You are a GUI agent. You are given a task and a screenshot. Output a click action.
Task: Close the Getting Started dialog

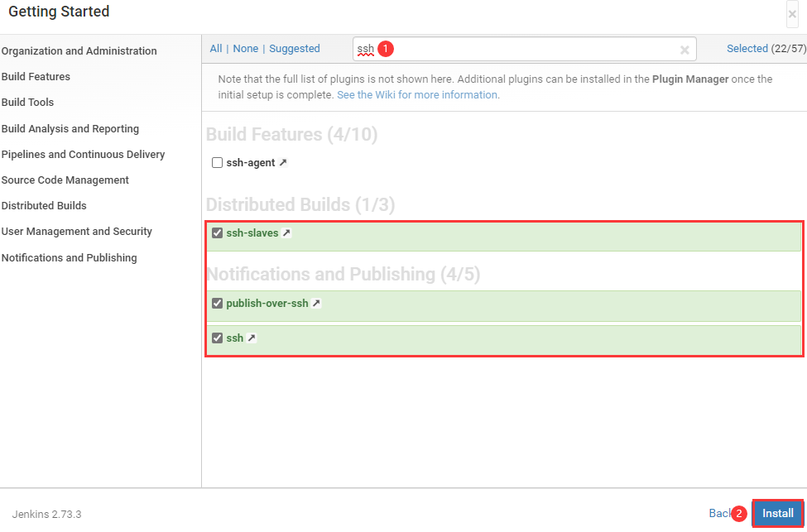coord(792,14)
